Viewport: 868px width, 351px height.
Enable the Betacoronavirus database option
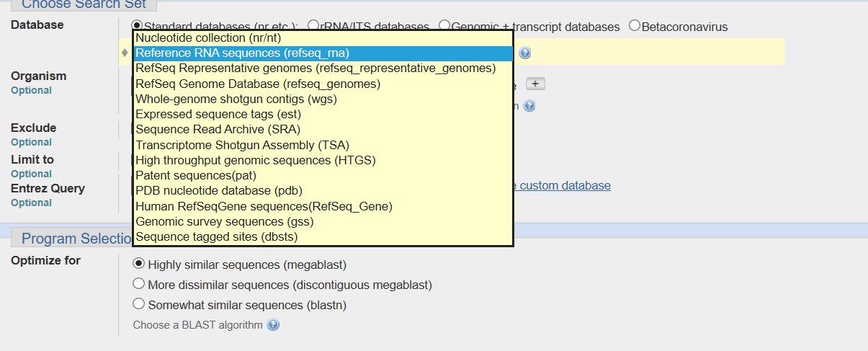635,26
